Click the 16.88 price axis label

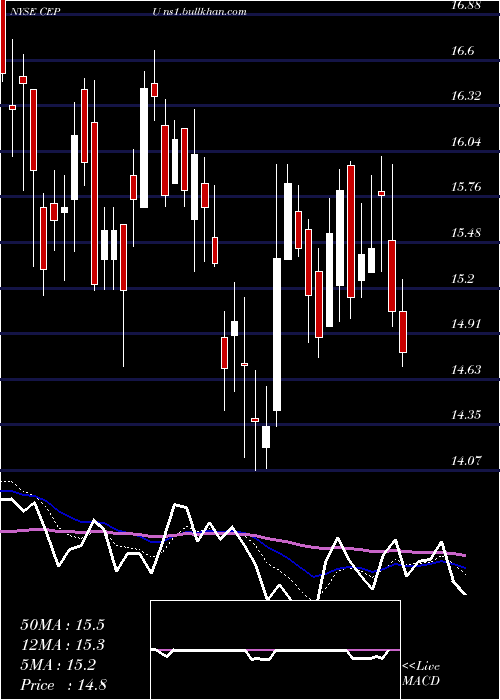click(465, 5)
